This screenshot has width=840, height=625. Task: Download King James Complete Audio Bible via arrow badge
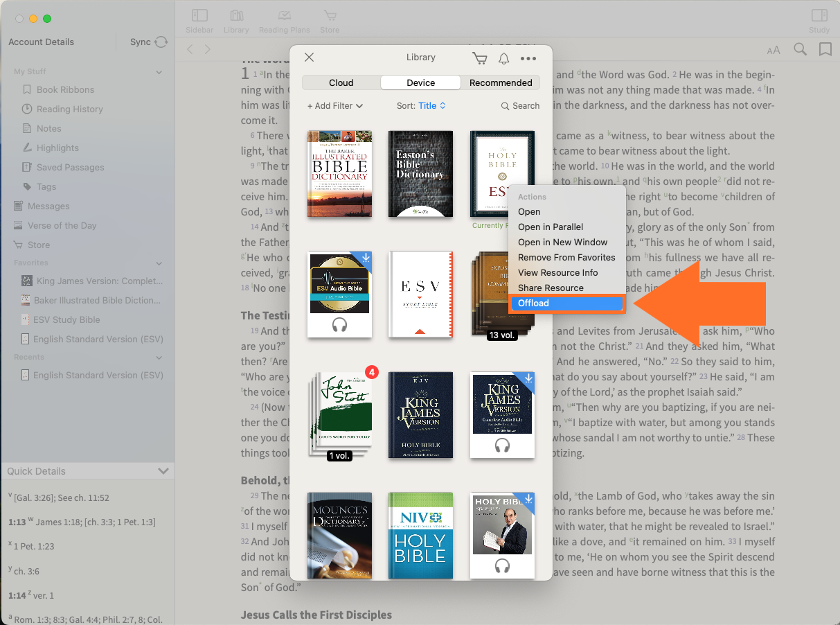click(528, 379)
